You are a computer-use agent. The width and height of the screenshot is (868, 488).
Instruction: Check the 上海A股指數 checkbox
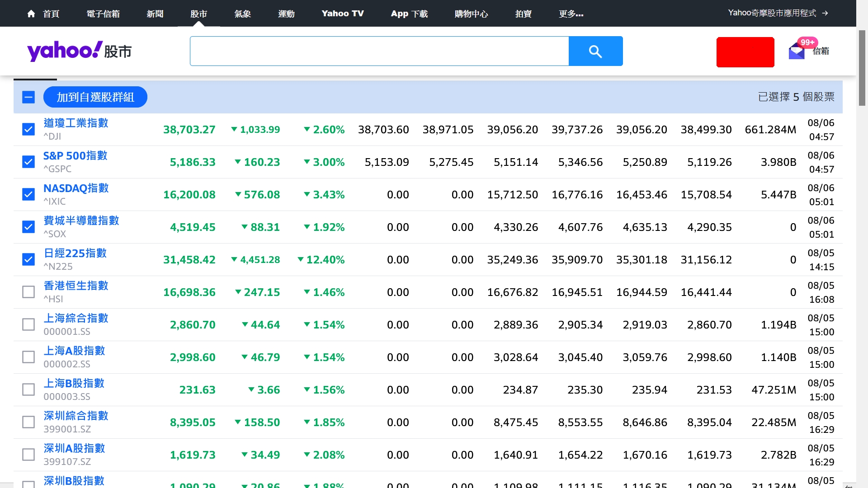pyautogui.click(x=28, y=357)
